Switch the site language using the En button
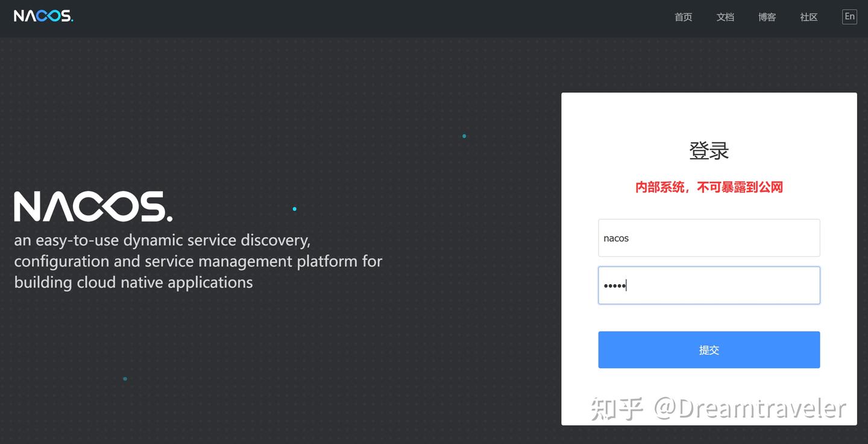This screenshot has width=868, height=444. [849, 16]
